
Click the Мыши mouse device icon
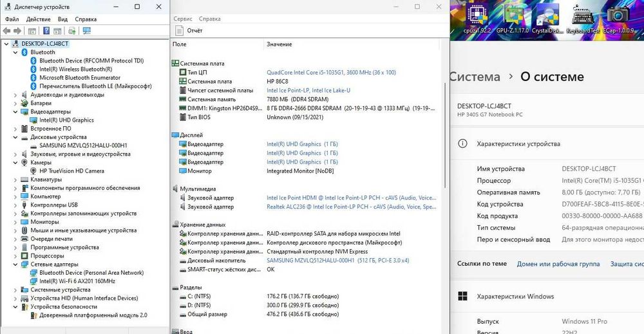click(24, 230)
